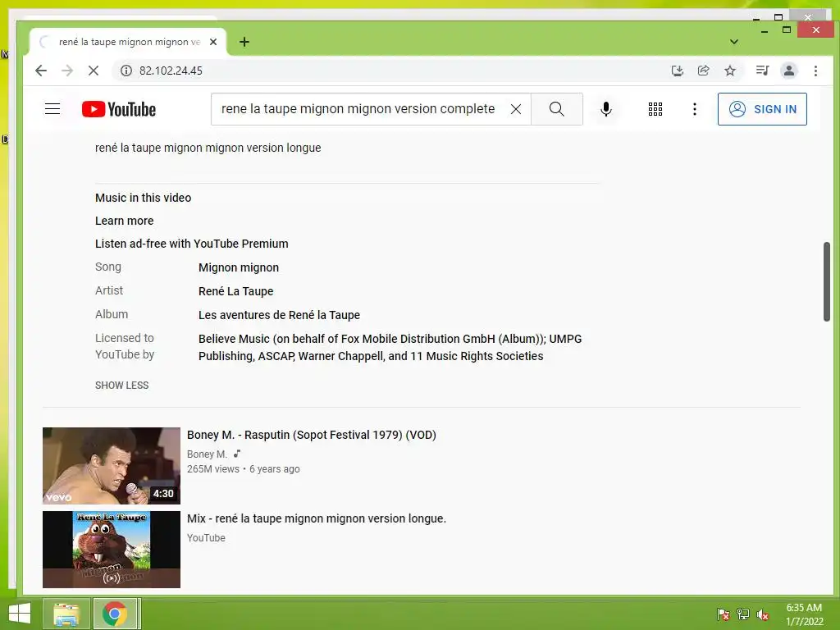Click song name Mignon mignon
Image resolution: width=840 pixels, height=630 pixels.
click(239, 267)
